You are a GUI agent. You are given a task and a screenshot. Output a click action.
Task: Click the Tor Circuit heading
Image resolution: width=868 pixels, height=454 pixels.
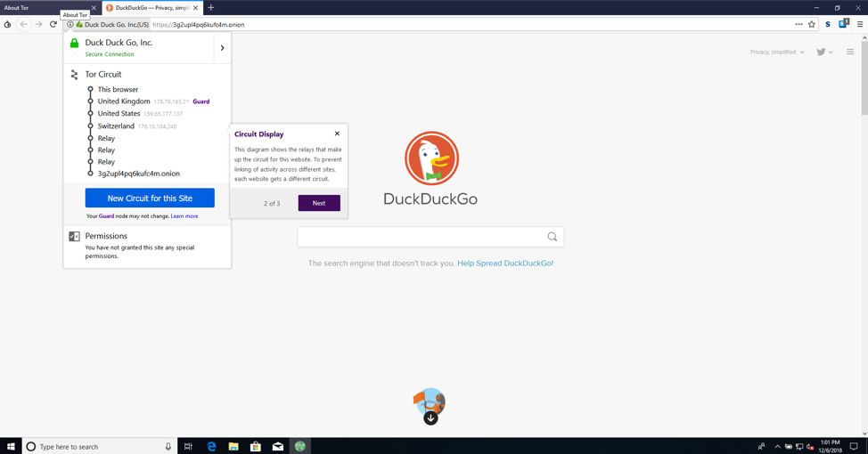coord(103,74)
